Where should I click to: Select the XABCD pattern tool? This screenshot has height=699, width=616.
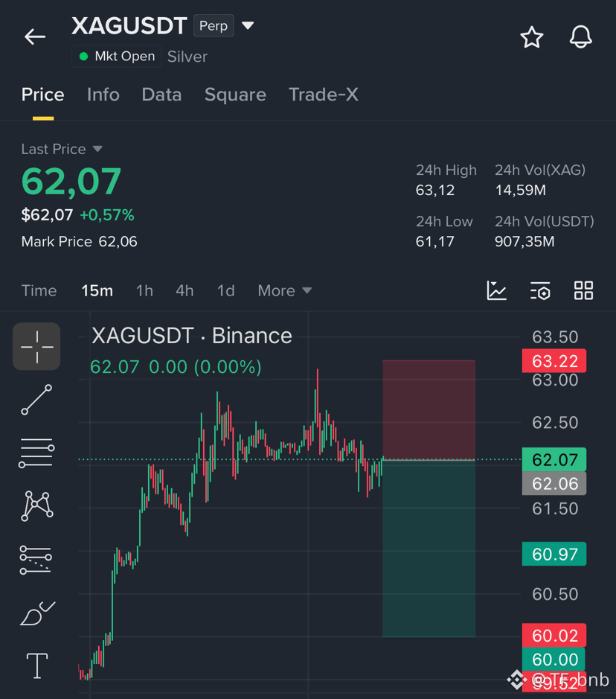pos(37,506)
